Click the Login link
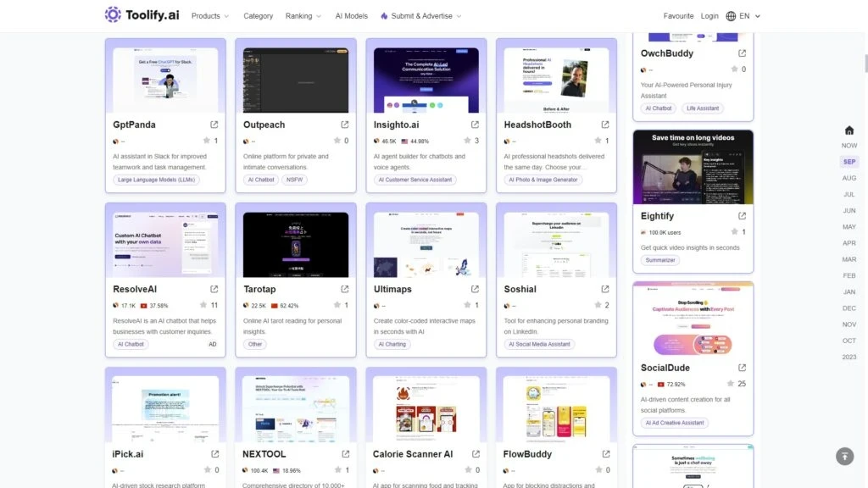Viewport: 868px width, 488px height. (709, 16)
